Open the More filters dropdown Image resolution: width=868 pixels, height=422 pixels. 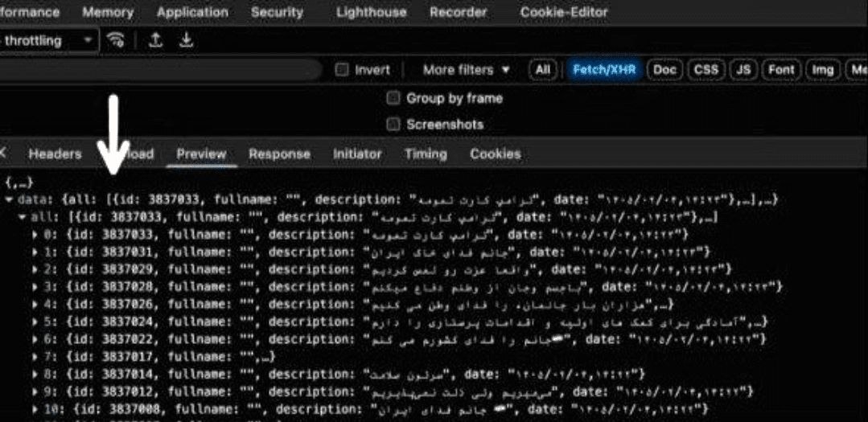click(x=467, y=70)
